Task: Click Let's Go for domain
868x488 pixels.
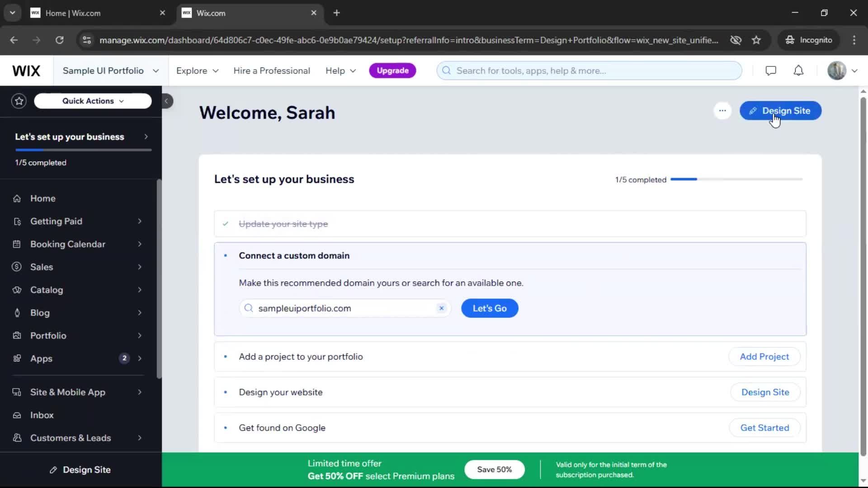Action: pyautogui.click(x=490, y=308)
